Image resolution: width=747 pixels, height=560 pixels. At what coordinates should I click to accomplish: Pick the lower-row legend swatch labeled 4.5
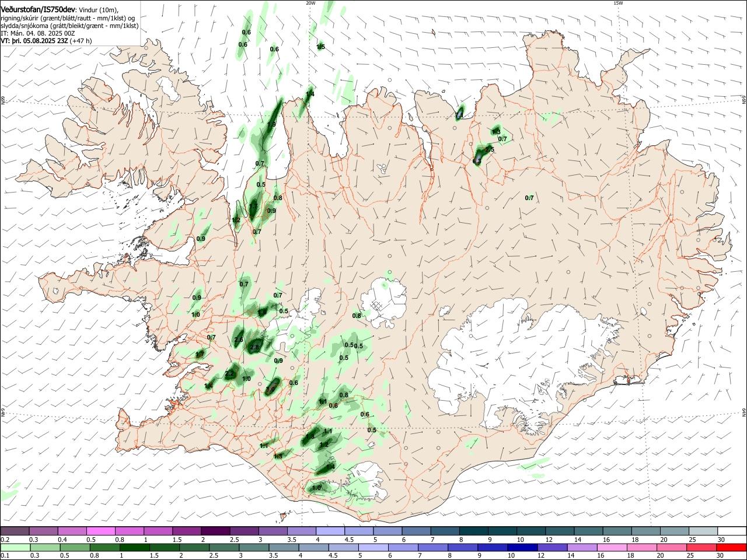pos(344,548)
